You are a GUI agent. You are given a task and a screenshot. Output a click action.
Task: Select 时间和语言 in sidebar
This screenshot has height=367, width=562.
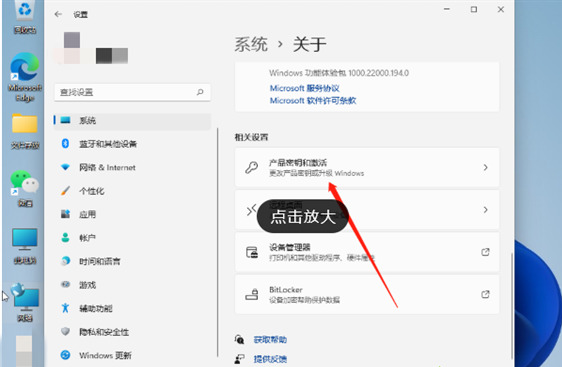[132, 261]
